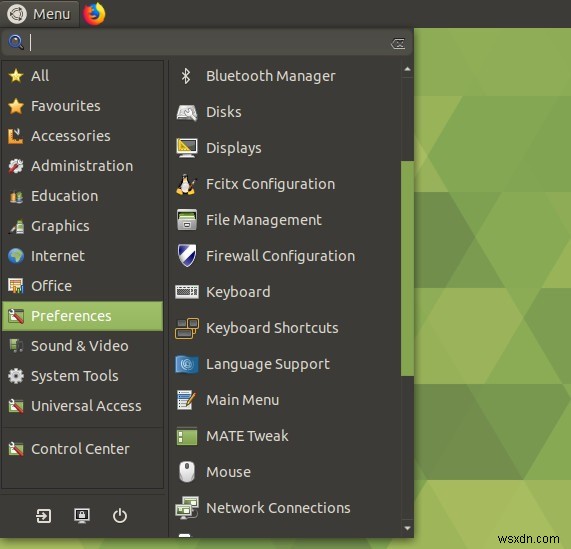Click the "Mouse" label
The image size is (571, 549).
pos(228,472)
